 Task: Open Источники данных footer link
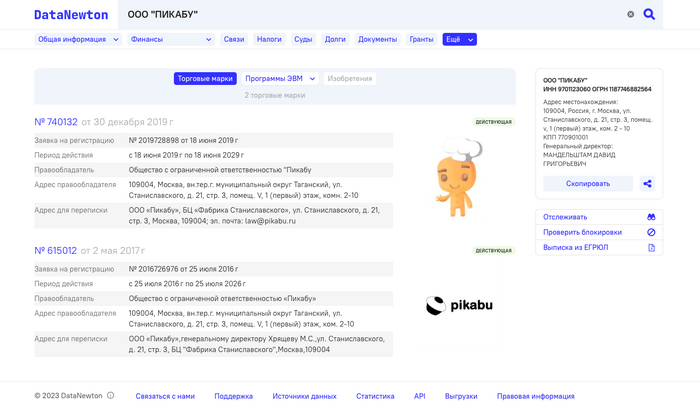coord(304,396)
